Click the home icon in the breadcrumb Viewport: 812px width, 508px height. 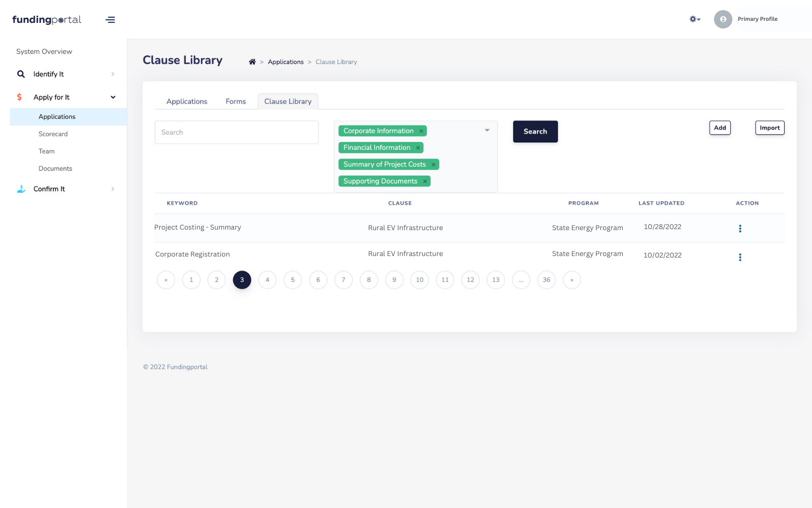coord(252,61)
